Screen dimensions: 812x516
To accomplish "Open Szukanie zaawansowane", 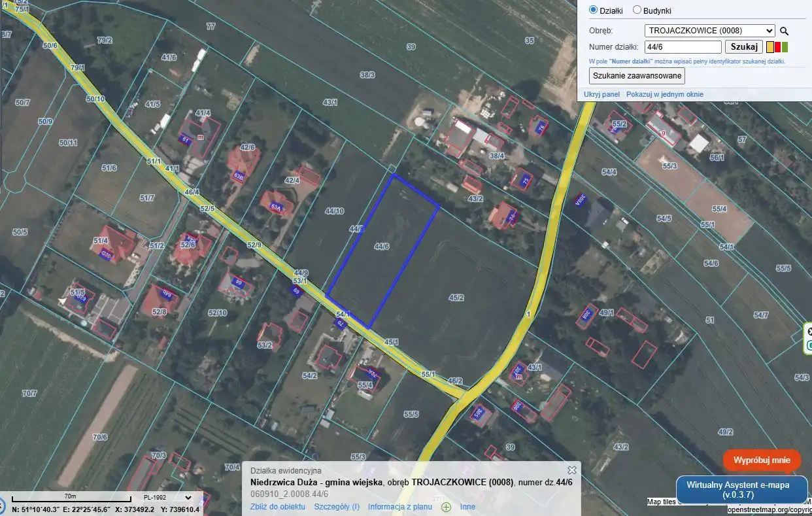I will click(637, 76).
